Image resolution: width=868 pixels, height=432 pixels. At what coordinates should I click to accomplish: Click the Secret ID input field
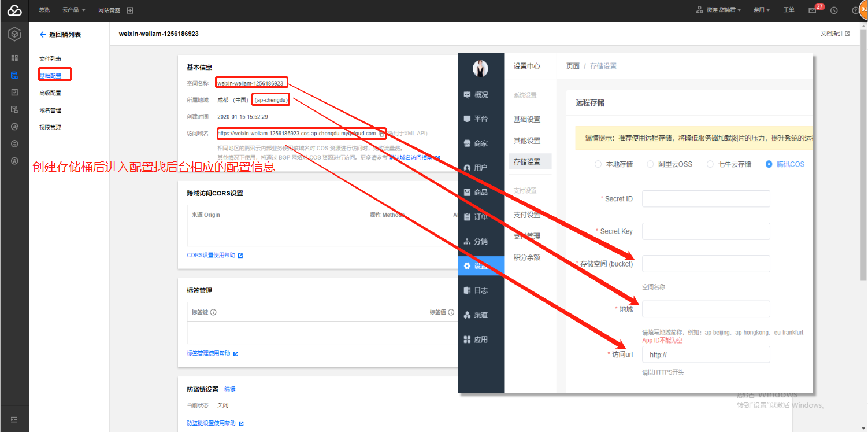point(706,198)
